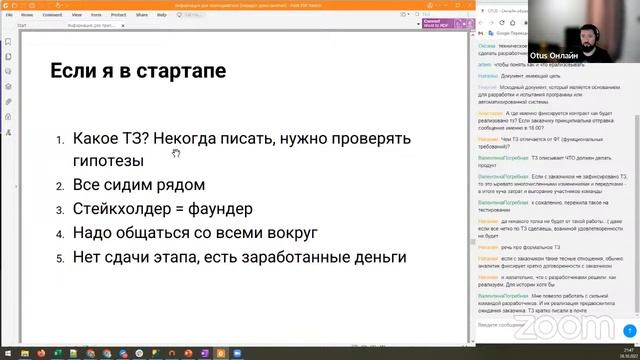This screenshot has width=640, height=360.
Task: Open Excel from the taskbar
Action: (58, 353)
